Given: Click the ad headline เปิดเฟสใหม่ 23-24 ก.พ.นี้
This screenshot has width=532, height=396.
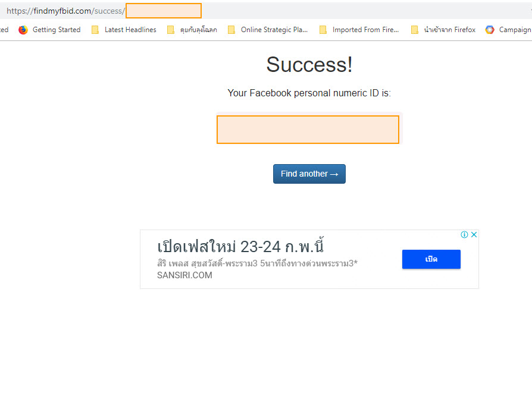Looking at the screenshot, I should (240, 246).
